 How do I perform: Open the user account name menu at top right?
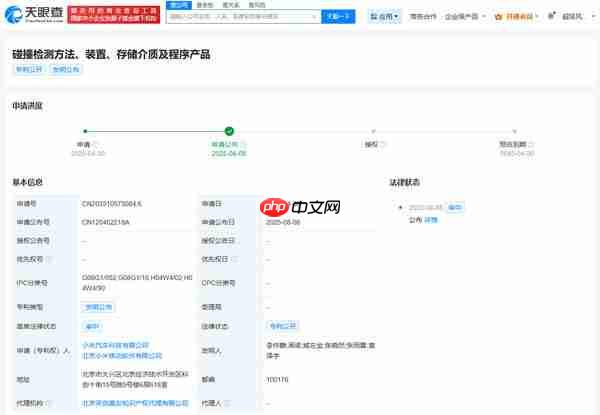click(x=572, y=16)
